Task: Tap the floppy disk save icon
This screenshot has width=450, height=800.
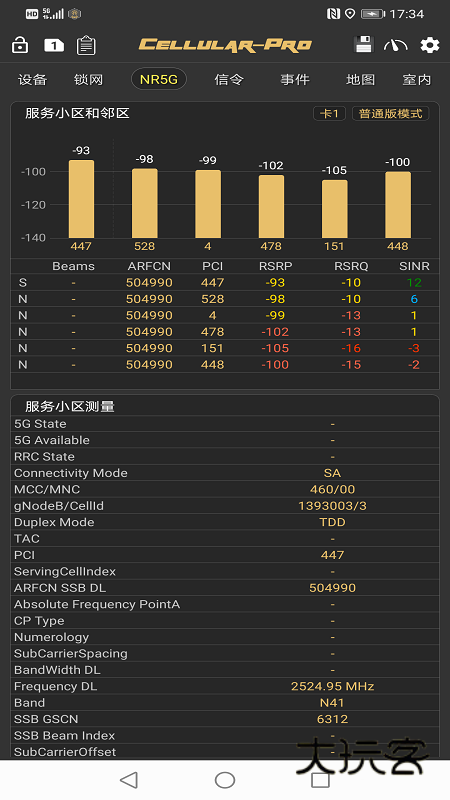Action: click(x=364, y=45)
